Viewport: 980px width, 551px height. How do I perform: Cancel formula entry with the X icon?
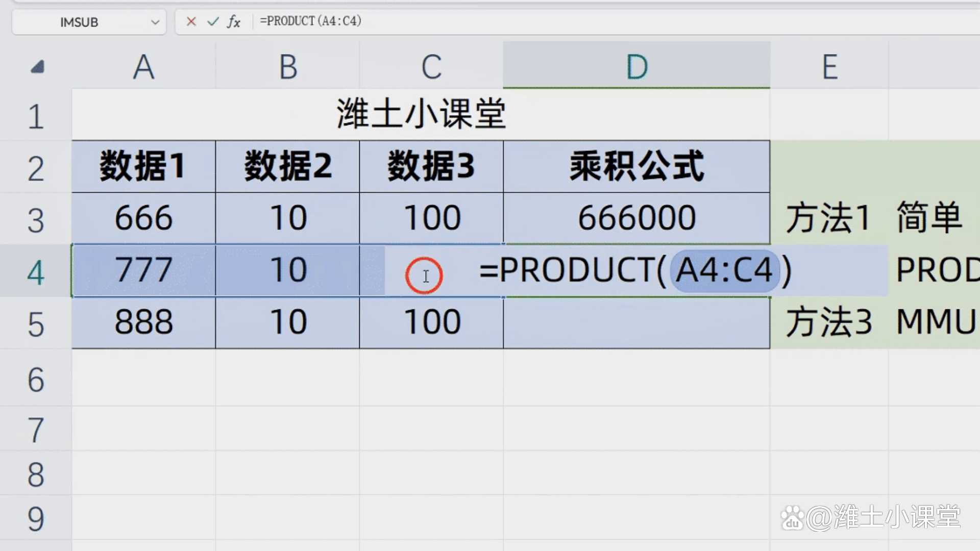191,21
